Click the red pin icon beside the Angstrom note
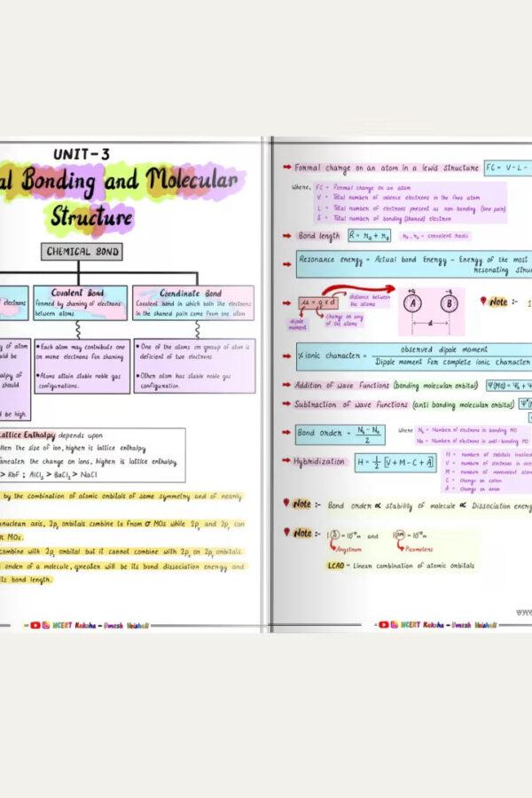Screen dimensions: 532x798 coord(286,532)
